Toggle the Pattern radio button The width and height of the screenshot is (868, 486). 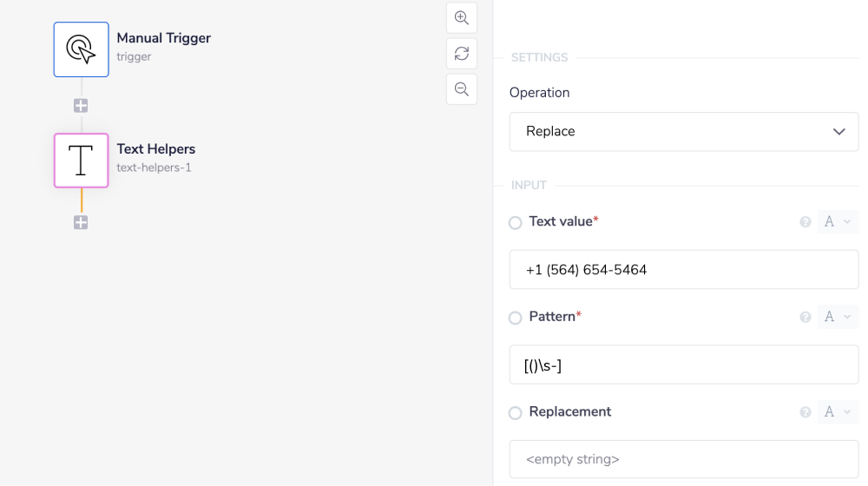click(x=516, y=319)
